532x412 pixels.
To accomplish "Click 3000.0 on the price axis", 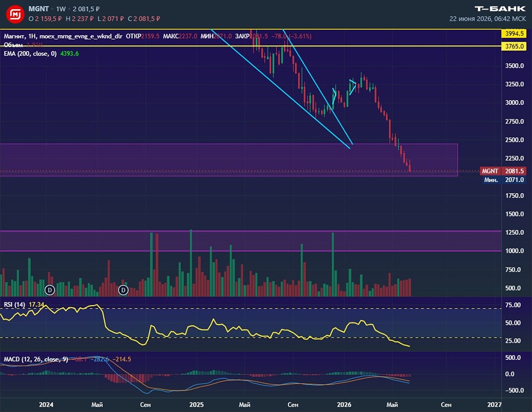I will (x=514, y=103).
